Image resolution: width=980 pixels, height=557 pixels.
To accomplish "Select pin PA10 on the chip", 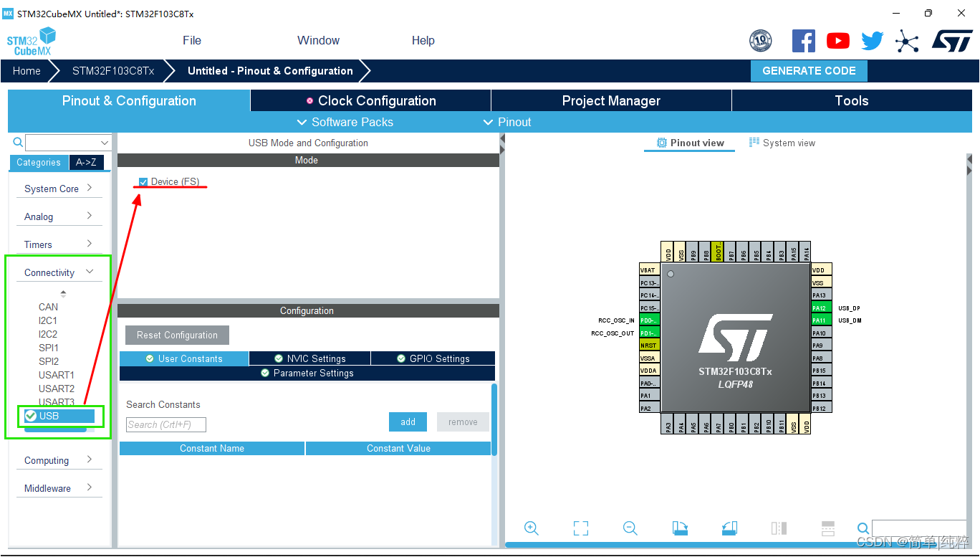I will pos(822,333).
